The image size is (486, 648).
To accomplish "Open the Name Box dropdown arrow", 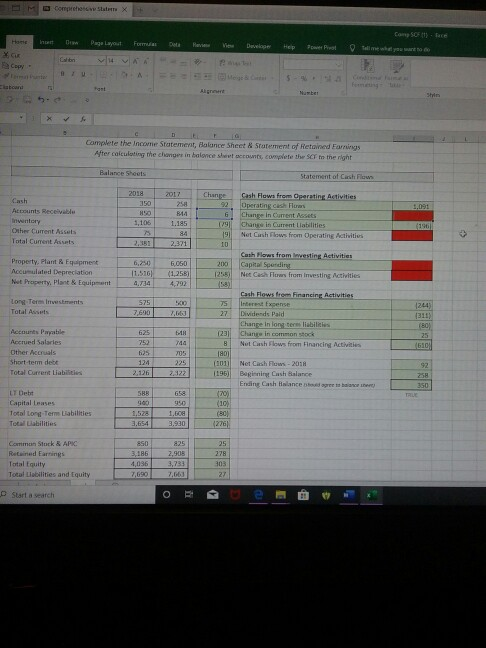I will (20, 117).
